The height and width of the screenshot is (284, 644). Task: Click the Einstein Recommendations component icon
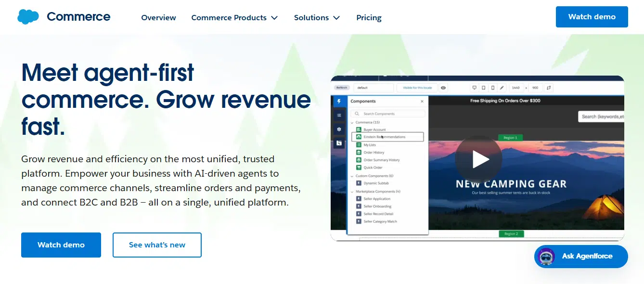click(359, 137)
